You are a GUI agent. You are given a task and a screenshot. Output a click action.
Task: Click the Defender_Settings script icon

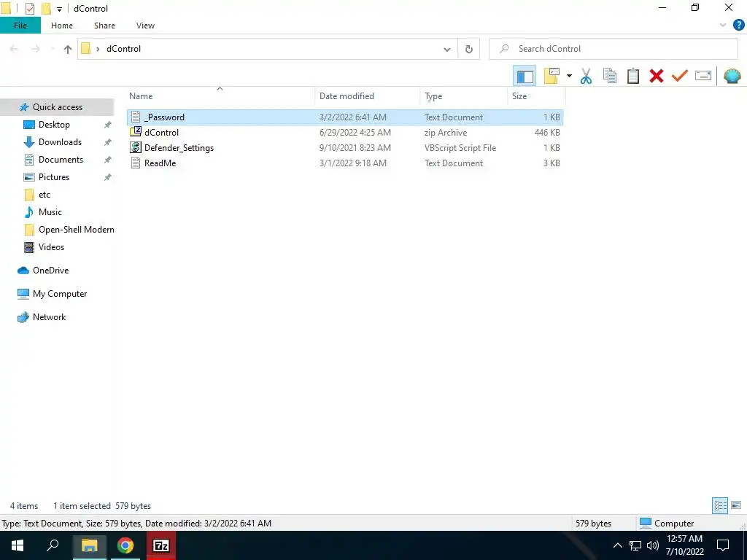click(136, 147)
